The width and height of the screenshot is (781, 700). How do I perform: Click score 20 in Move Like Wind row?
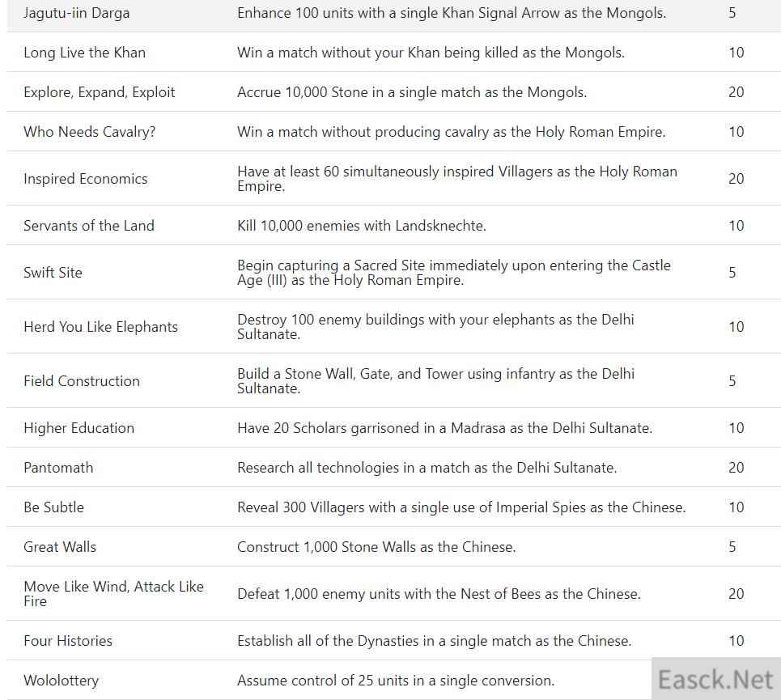(x=736, y=593)
